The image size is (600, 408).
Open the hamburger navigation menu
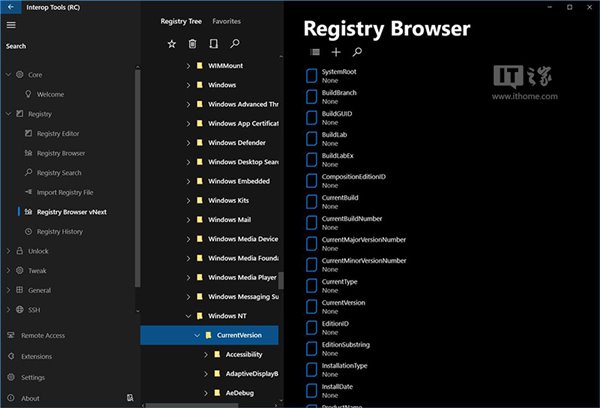coord(11,25)
